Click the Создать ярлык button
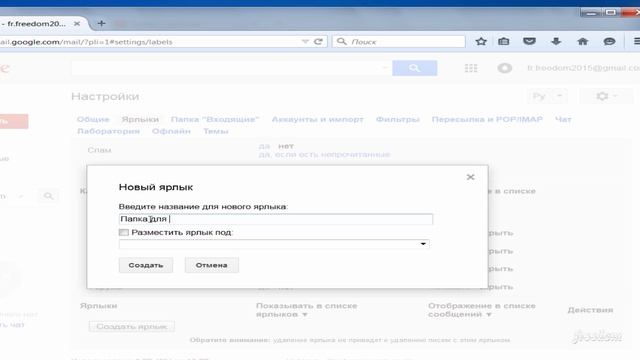 coord(132,327)
